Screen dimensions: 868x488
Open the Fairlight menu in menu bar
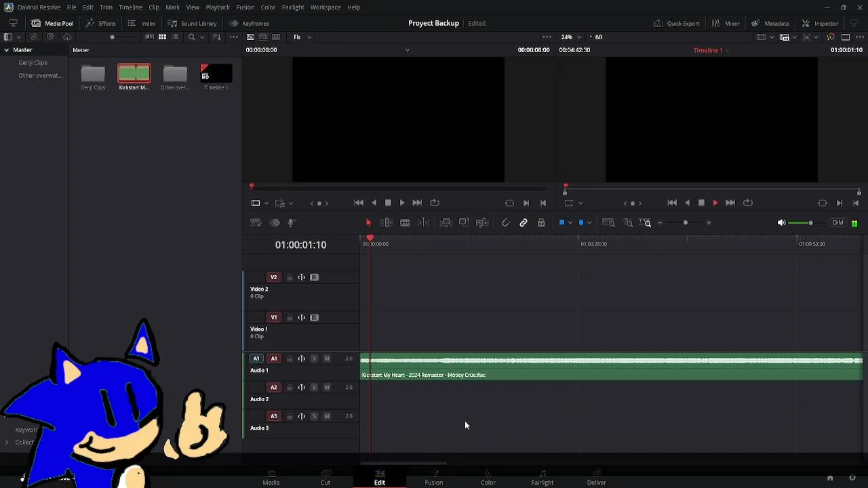293,7
